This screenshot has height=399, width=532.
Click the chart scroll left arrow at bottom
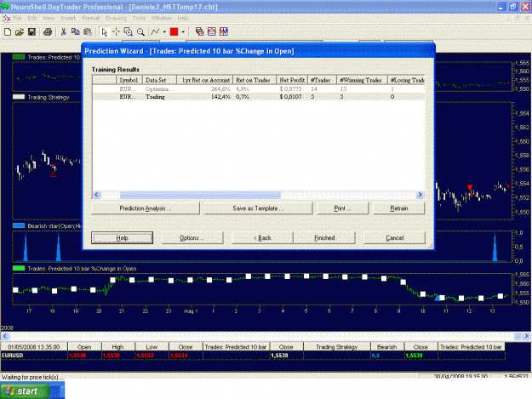pyautogui.click(x=5, y=336)
